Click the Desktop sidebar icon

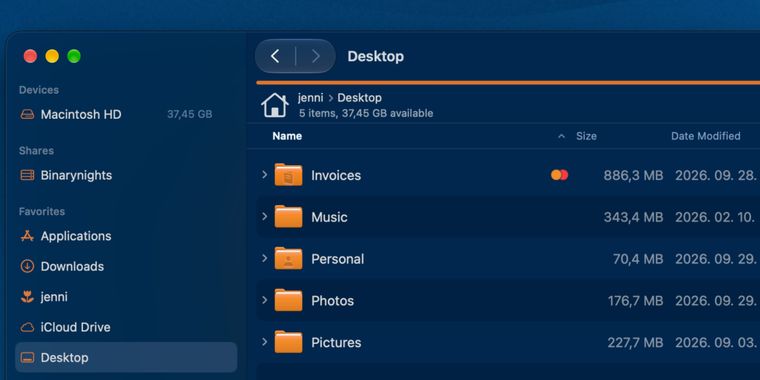[x=27, y=358]
